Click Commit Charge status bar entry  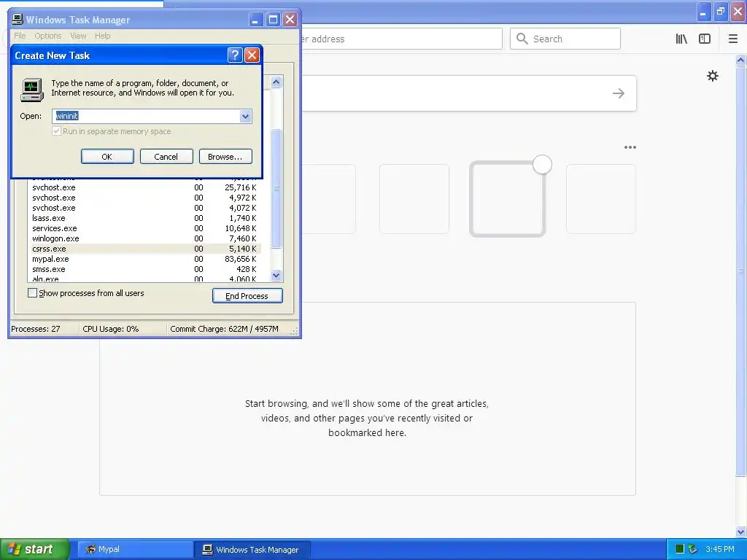(224, 329)
